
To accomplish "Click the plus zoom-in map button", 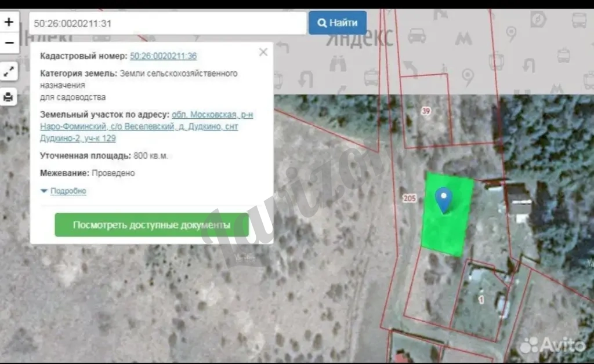I will click(x=9, y=23).
